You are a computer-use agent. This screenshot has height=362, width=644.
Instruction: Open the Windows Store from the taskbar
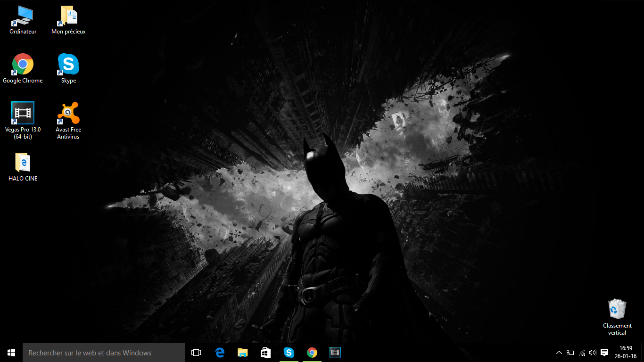(265, 353)
